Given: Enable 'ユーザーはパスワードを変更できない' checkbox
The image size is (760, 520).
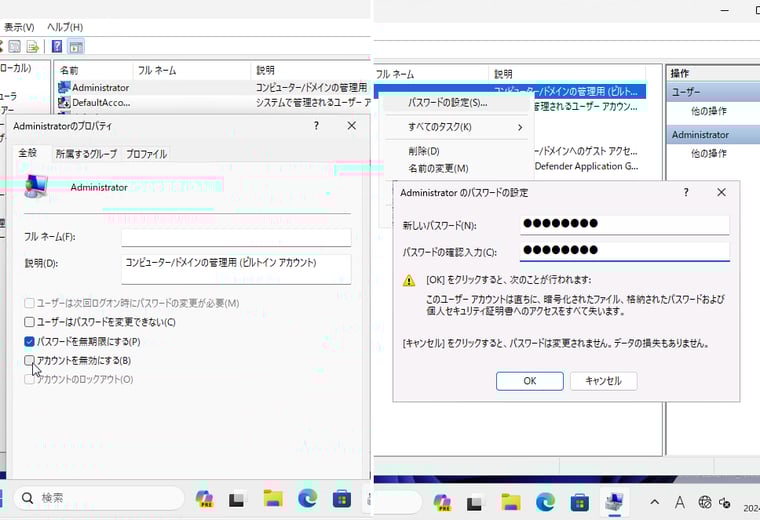Looking at the screenshot, I should pyautogui.click(x=30, y=322).
